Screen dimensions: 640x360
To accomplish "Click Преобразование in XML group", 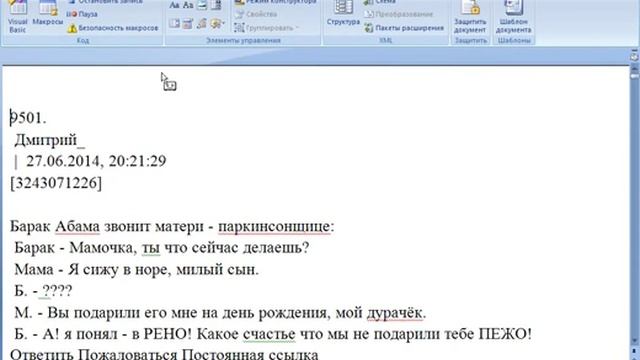I will click(x=398, y=14).
